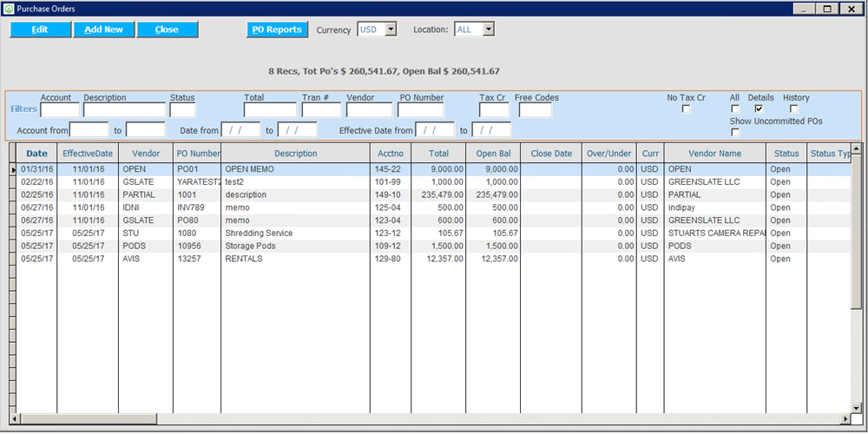Click the Description column header
Viewport: 868px width, 434px height.
coord(296,154)
